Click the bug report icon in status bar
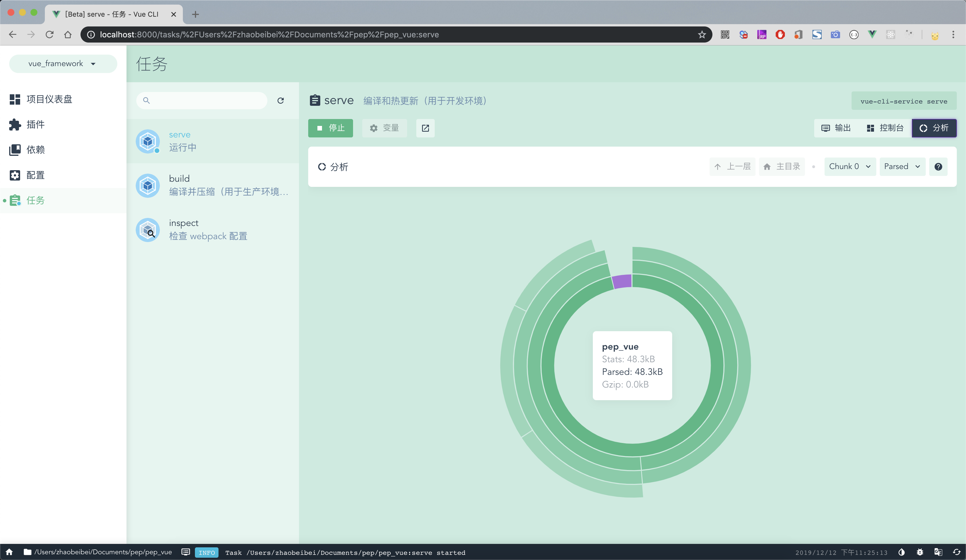The height and width of the screenshot is (560, 966). coord(920,552)
